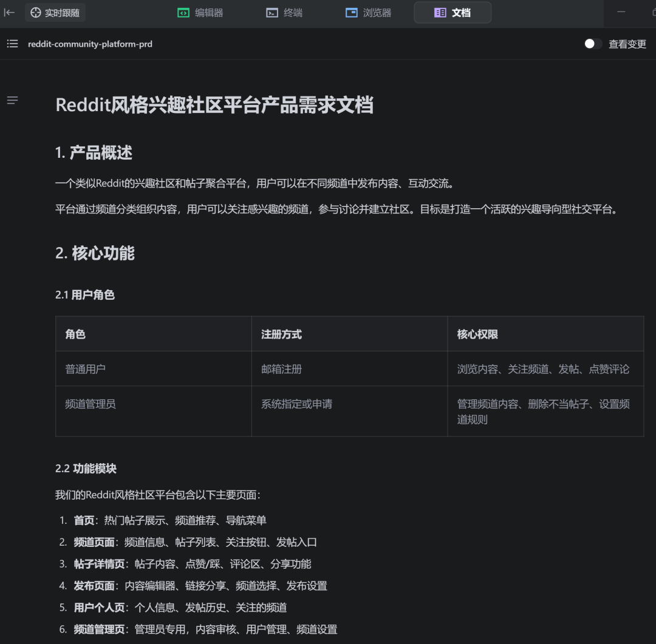Click the paragraph starting 一个类似Reddit的兴趣社区

(255, 183)
